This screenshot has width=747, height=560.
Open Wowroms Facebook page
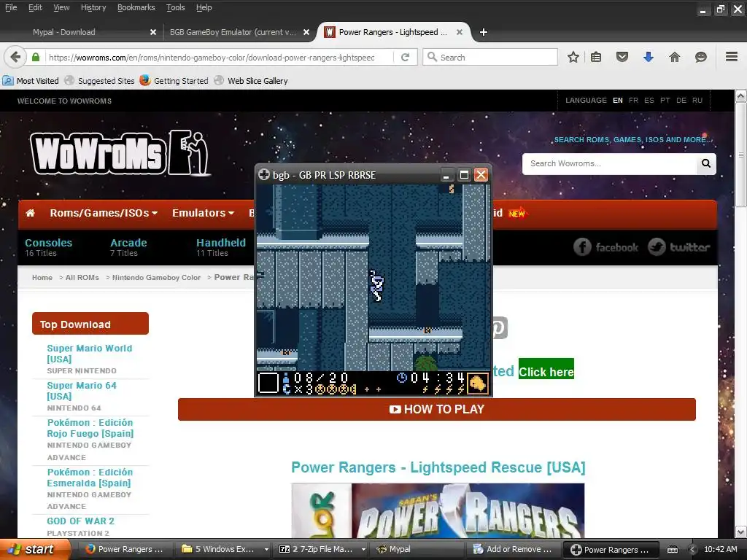click(605, 247)
